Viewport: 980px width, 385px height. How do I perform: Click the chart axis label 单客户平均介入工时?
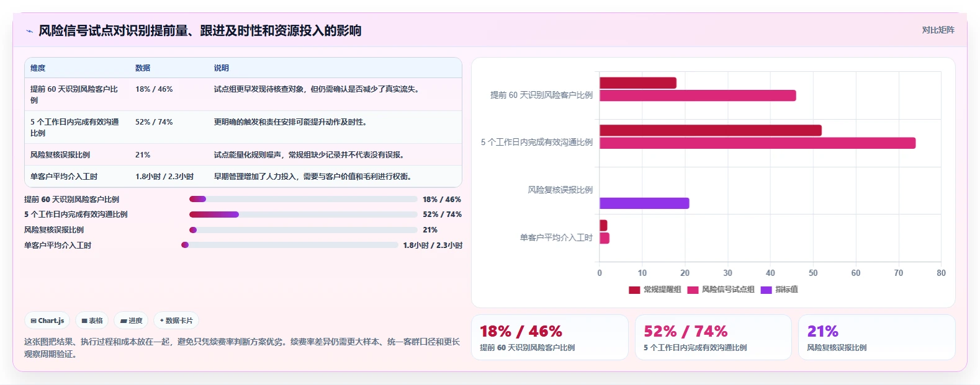point(556,237)
